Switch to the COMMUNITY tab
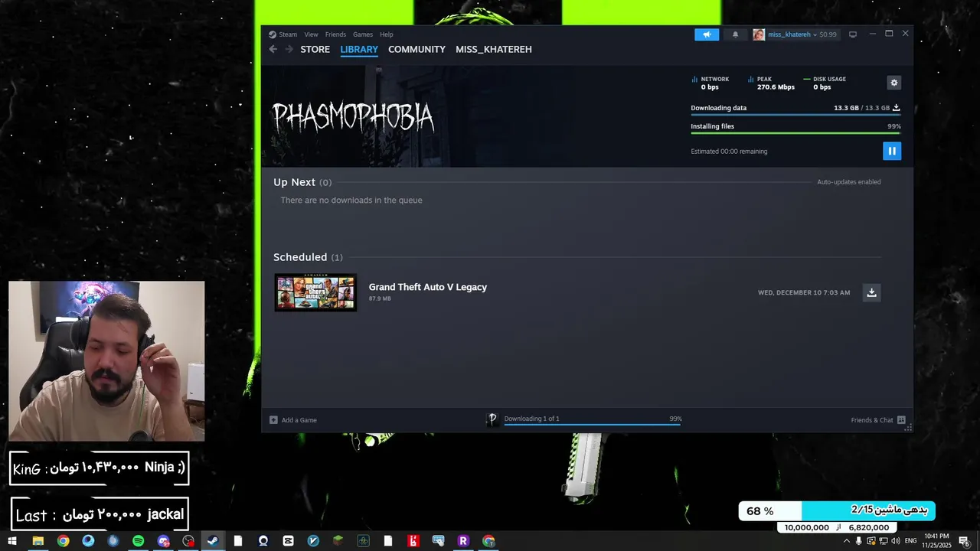This screenshot has height=551, width=980. [416, 49]
